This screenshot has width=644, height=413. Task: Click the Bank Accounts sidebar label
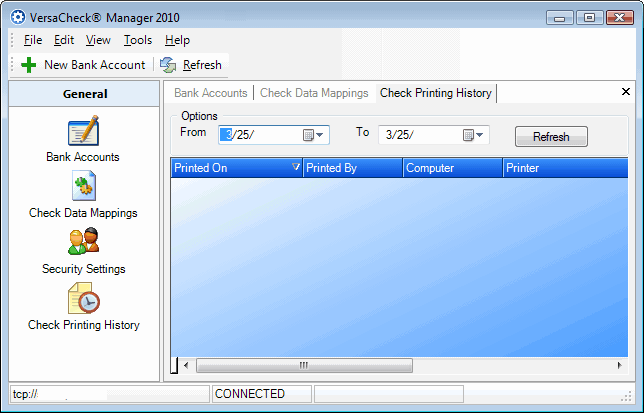point(83,157)
